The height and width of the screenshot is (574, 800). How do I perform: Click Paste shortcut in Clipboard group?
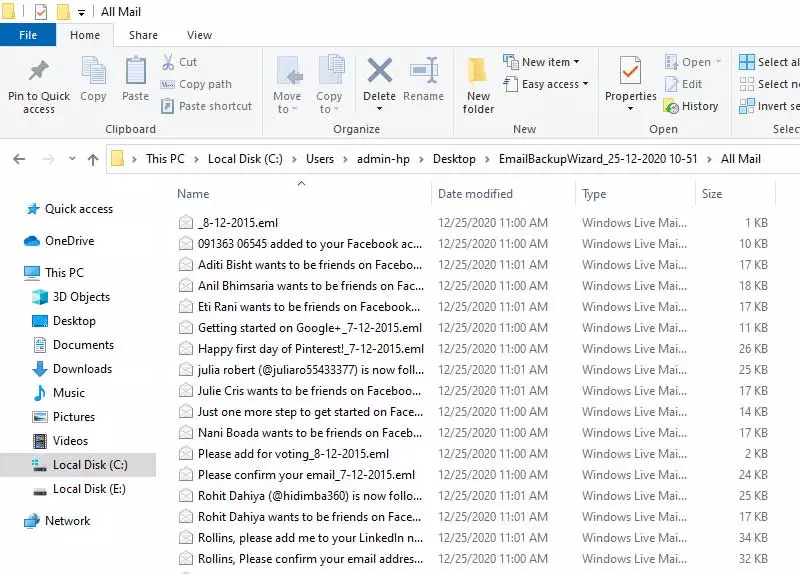point(206,106)
